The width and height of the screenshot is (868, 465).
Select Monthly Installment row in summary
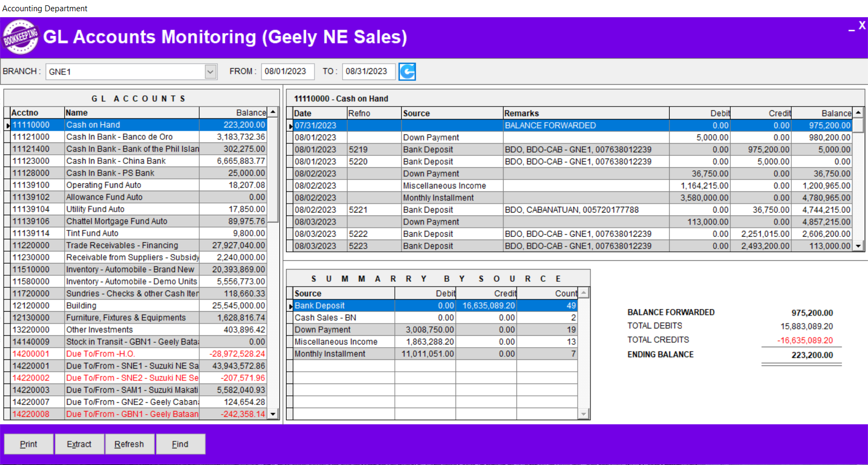435,354
